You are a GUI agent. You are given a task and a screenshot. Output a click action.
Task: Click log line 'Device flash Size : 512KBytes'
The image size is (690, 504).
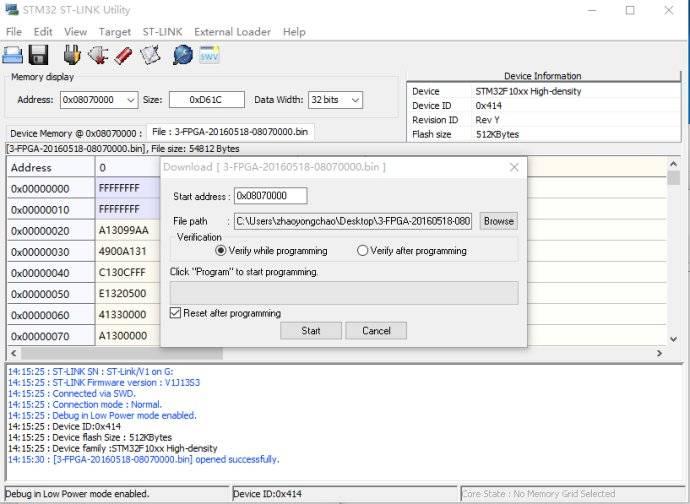click(x=90, y=438)
